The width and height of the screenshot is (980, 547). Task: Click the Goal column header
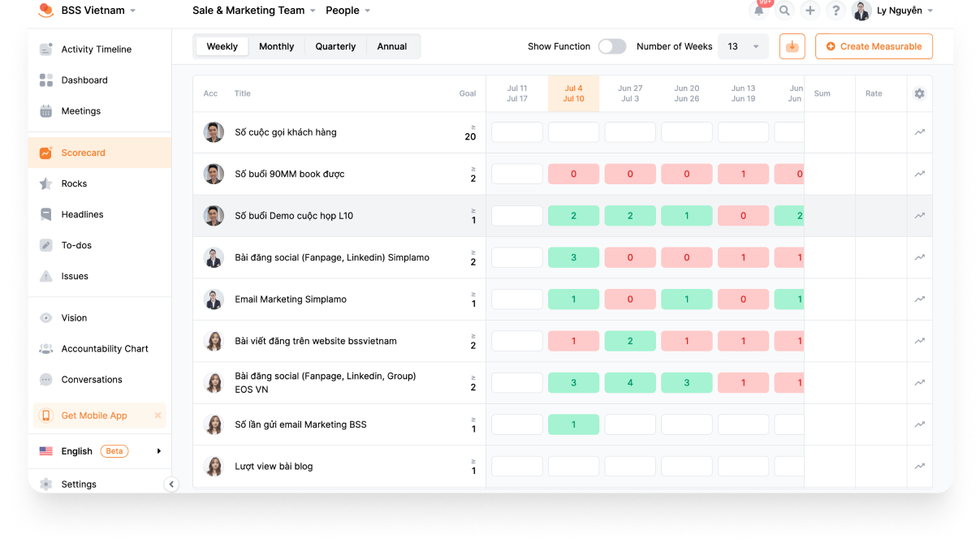point(468,93)
